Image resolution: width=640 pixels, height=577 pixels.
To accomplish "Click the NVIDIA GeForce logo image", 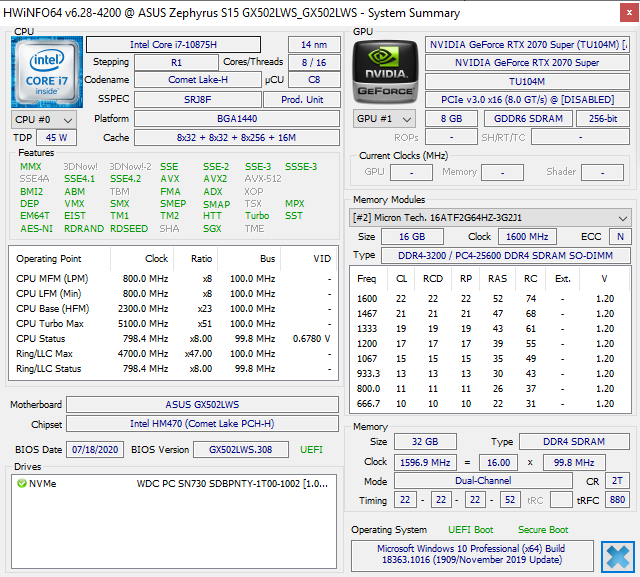I will tap(385, 72).
